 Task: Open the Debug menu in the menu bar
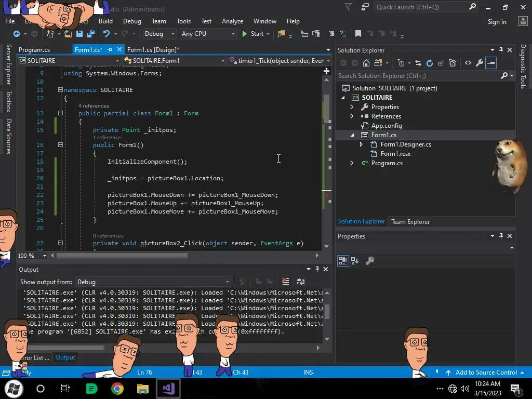pyautogui.click(x=132, y=21)
